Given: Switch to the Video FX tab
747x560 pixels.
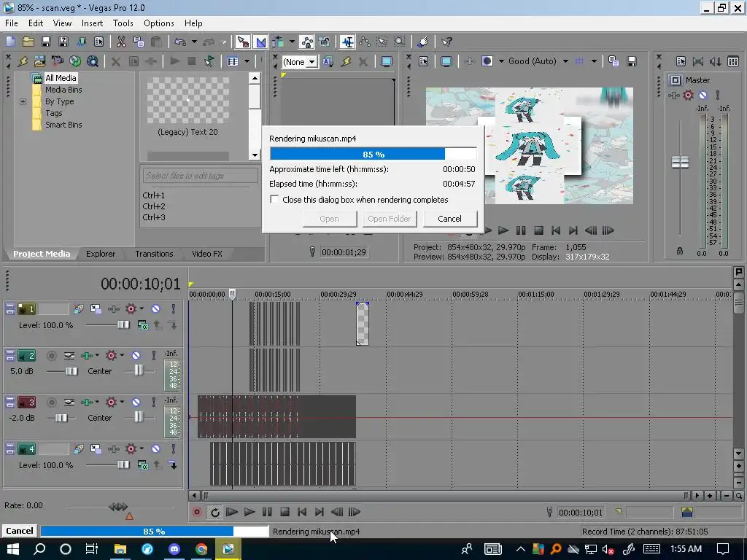Looking at the screenshot, I should [206, 254].
